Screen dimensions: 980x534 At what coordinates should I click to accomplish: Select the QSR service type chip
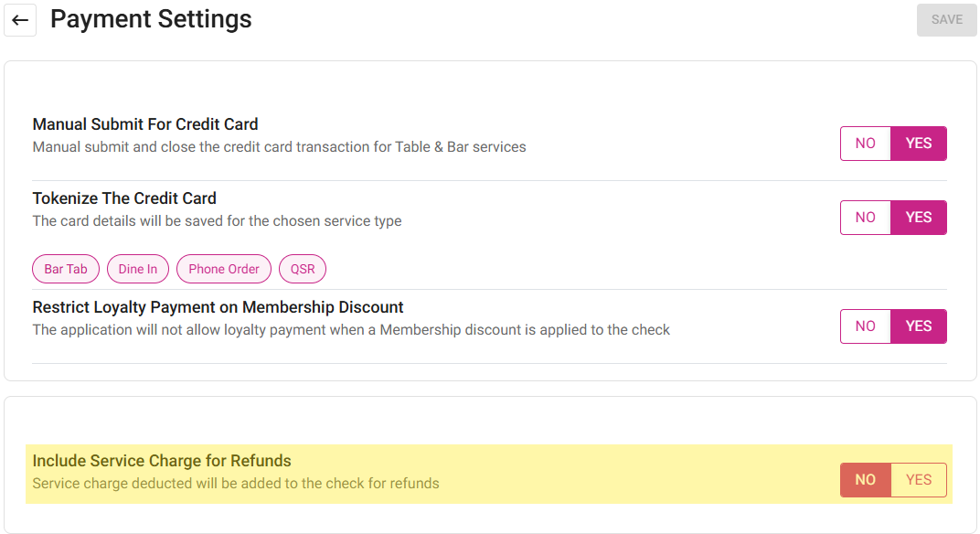coord(303,269)
